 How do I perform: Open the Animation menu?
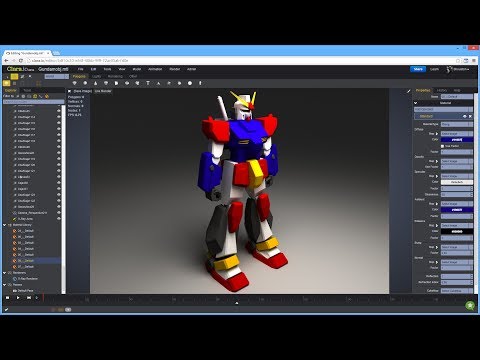pos(155,69)
